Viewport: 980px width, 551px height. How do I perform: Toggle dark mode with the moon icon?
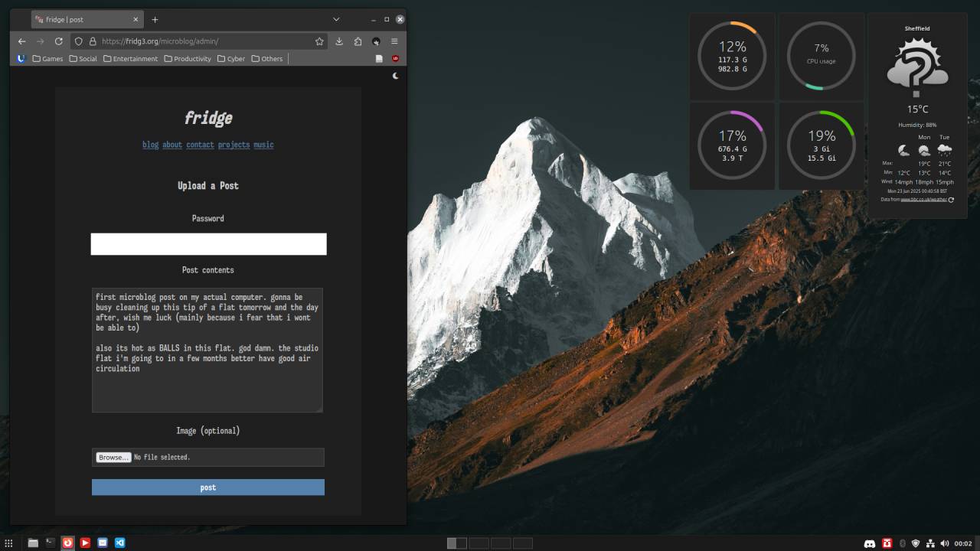pyautogui.click(x=395, y=76)
